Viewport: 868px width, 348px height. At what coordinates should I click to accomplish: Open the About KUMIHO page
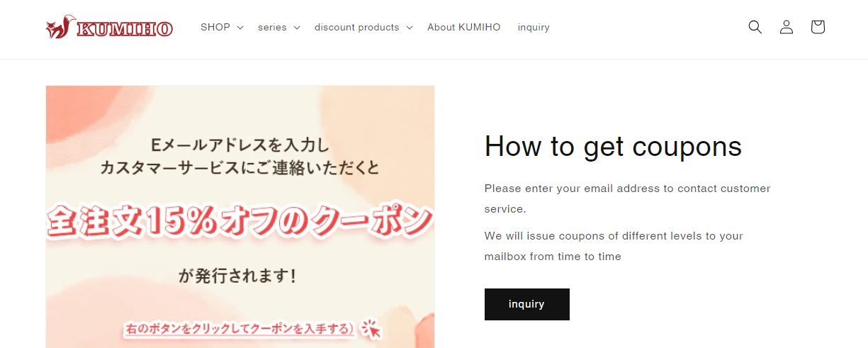click(464, 27)
